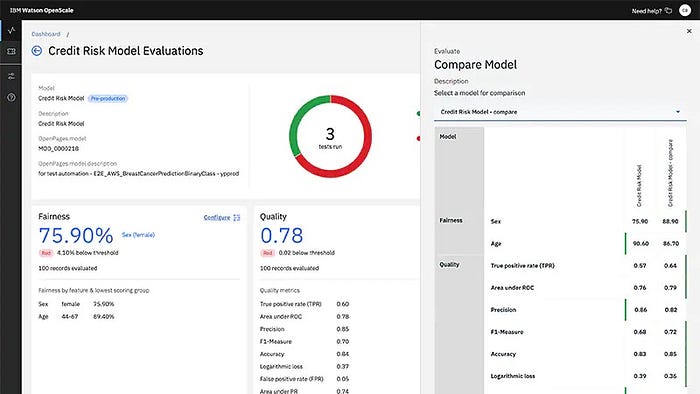Select the Quality row header in comparison table

pyautogui.click(x=449, y=265)
